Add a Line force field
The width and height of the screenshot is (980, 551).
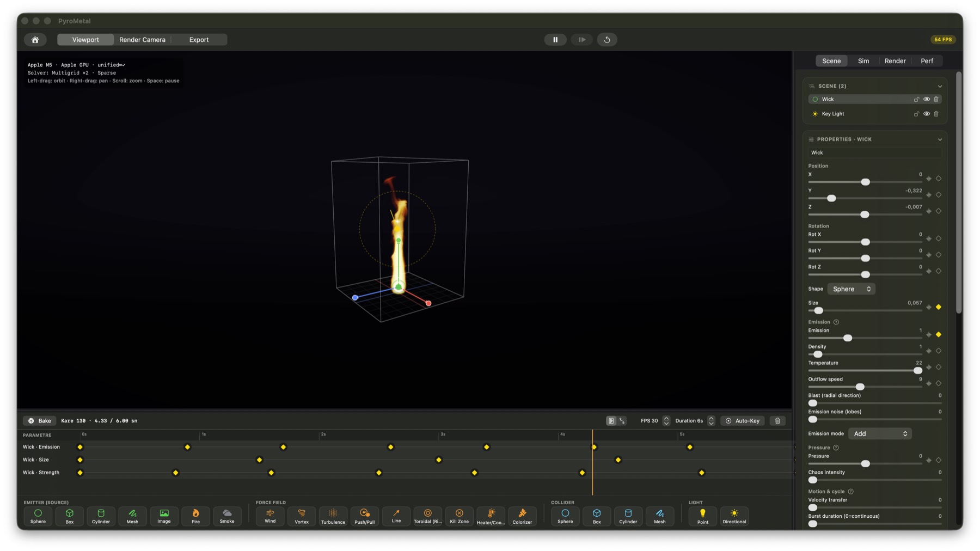pos(396,516)
